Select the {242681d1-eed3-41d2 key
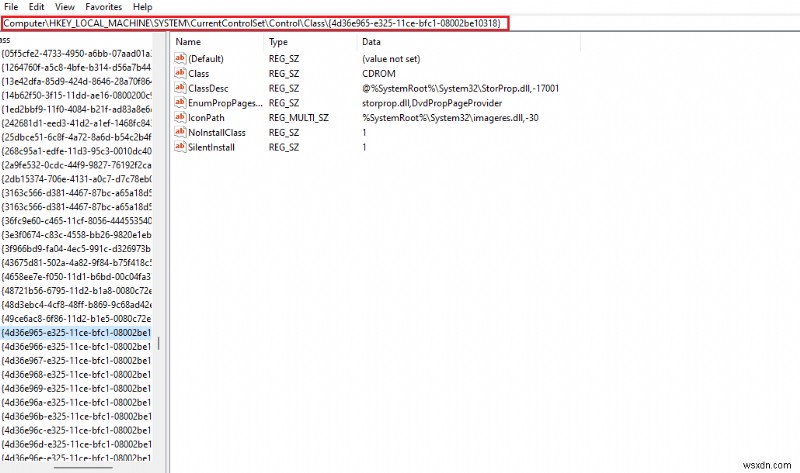Screen dimensions: 800x473 [76, 123]
